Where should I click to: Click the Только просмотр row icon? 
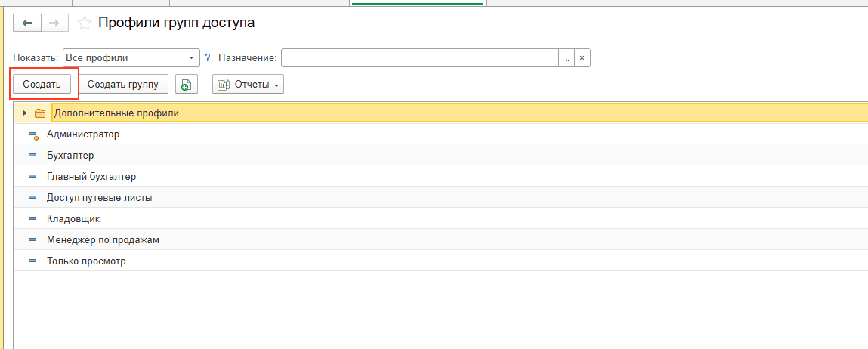coord(32,261)
